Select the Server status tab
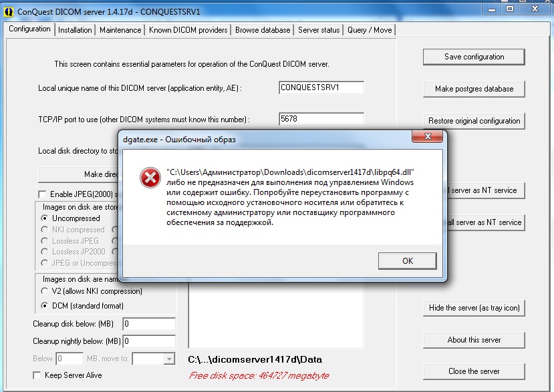 319,30
